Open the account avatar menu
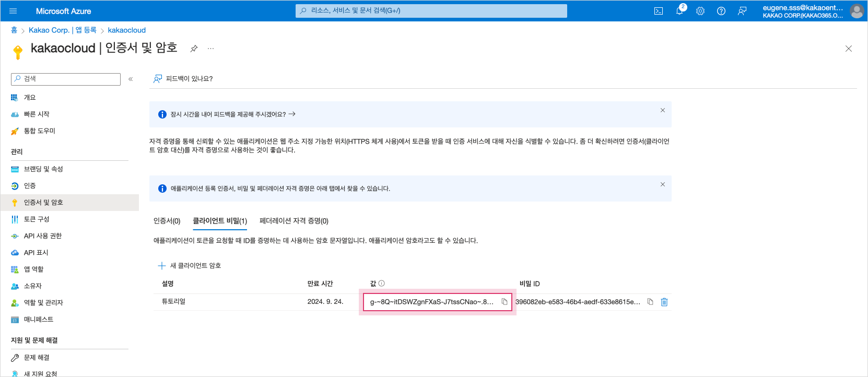 tap(857, 11)
